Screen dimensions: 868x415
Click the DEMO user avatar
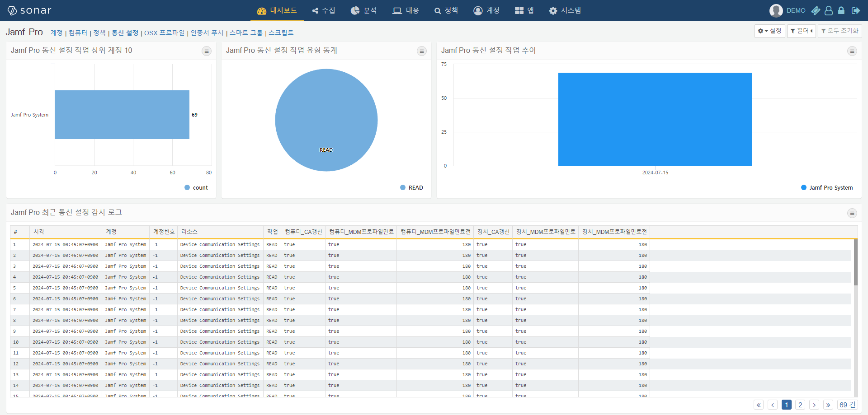pos(776,10)
